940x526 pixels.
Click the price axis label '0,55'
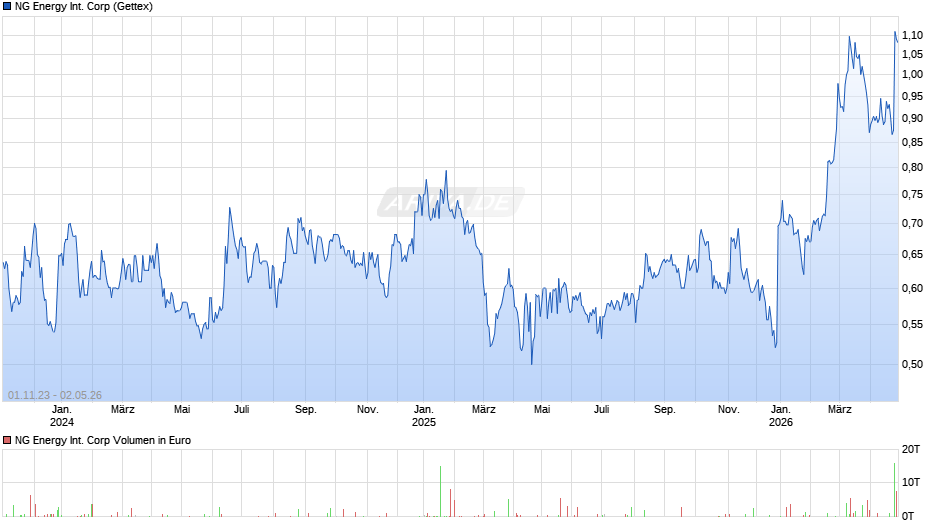912,324
